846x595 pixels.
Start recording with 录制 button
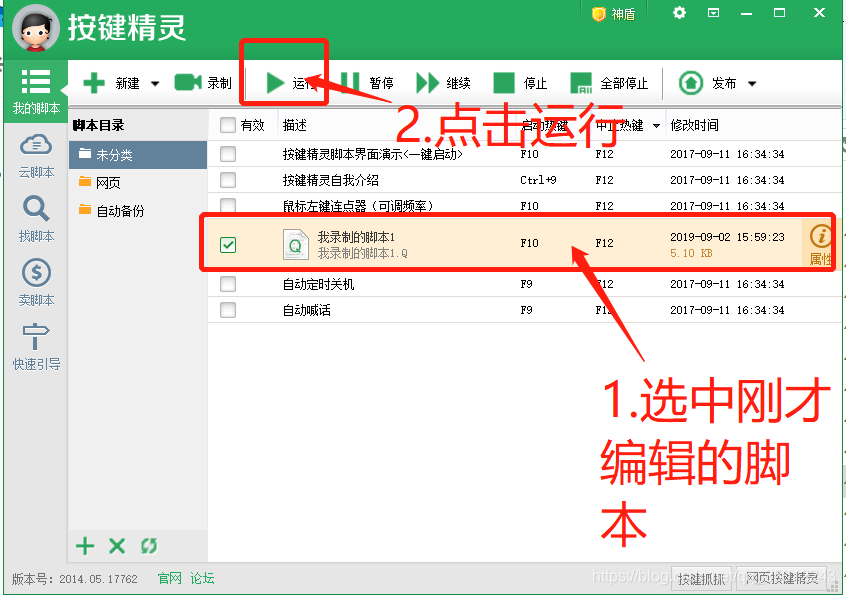click(x=203, y=83)
